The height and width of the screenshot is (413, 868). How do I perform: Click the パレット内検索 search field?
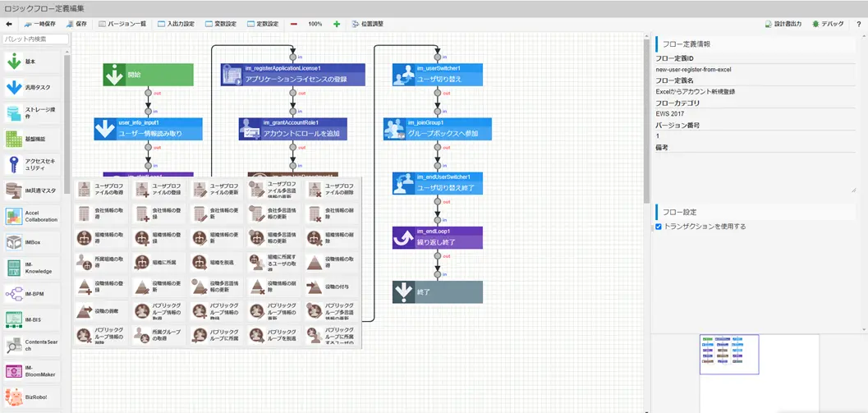click(35, 39)
